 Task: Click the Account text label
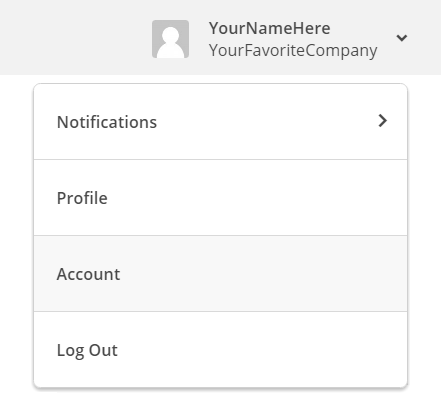[x=88, y=274]
